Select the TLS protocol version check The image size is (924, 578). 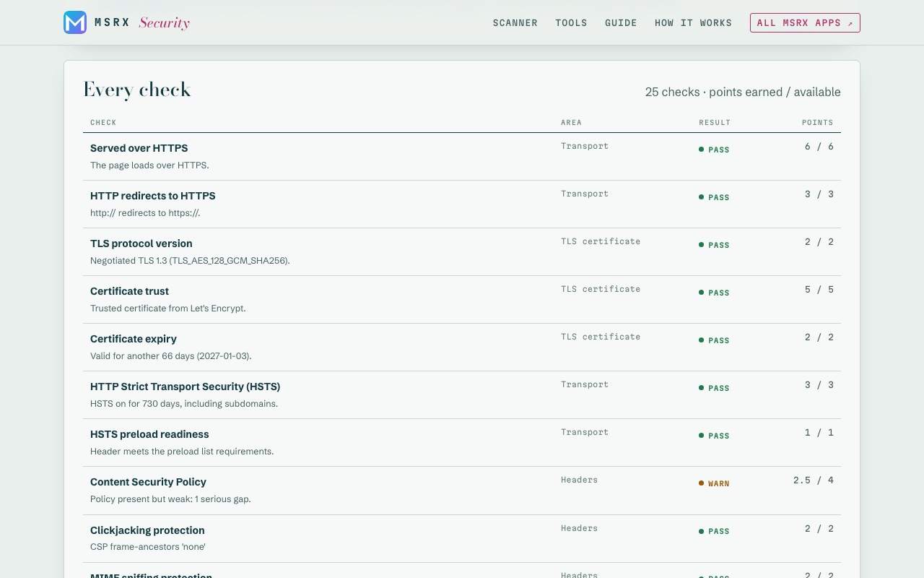pyautogui.click(x=141, y=243)
